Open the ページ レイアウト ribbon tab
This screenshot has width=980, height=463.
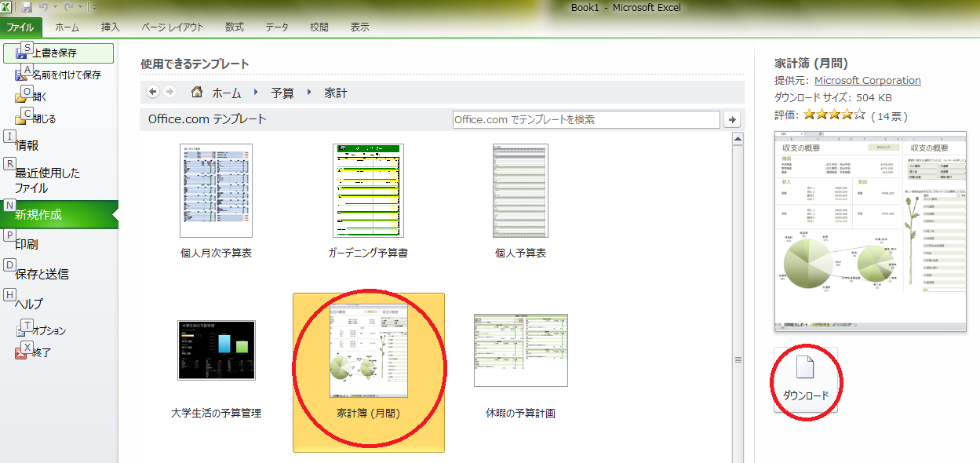click(172, 27)
